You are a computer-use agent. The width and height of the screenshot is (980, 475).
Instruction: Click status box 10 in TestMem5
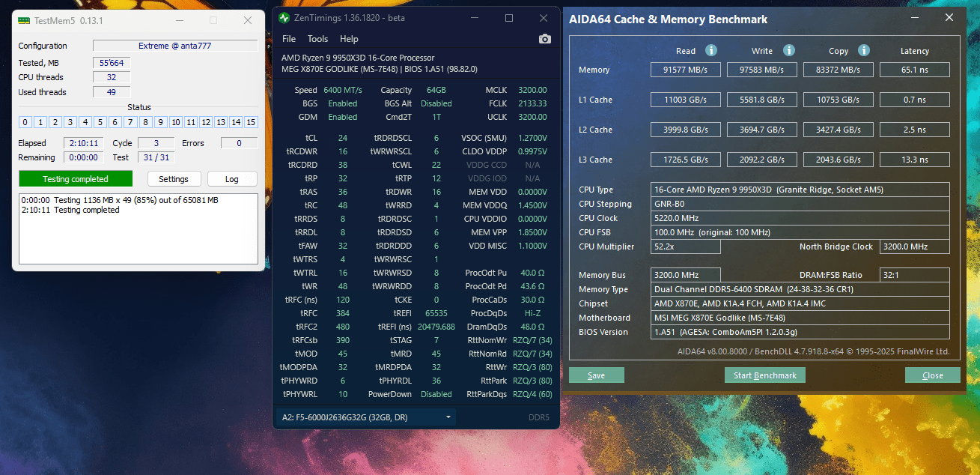(x=175, y=122)
